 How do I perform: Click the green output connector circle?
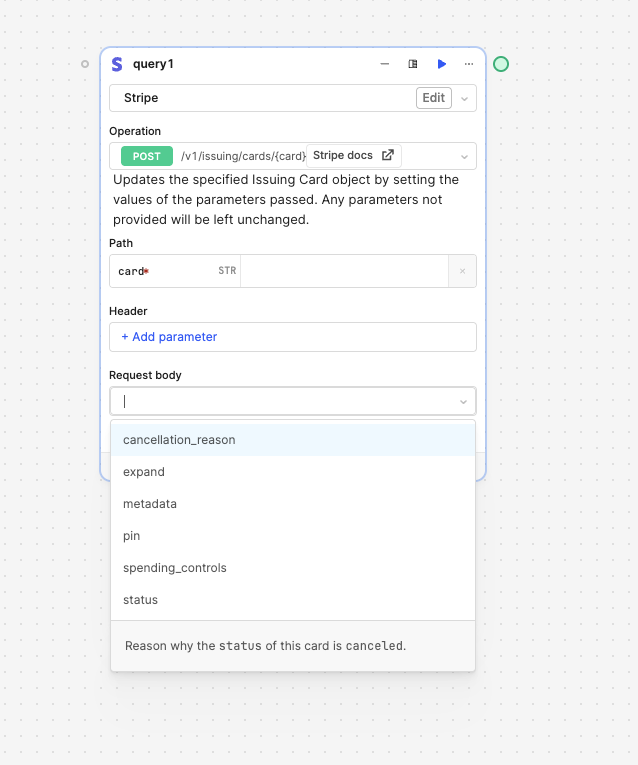(501, 64)
